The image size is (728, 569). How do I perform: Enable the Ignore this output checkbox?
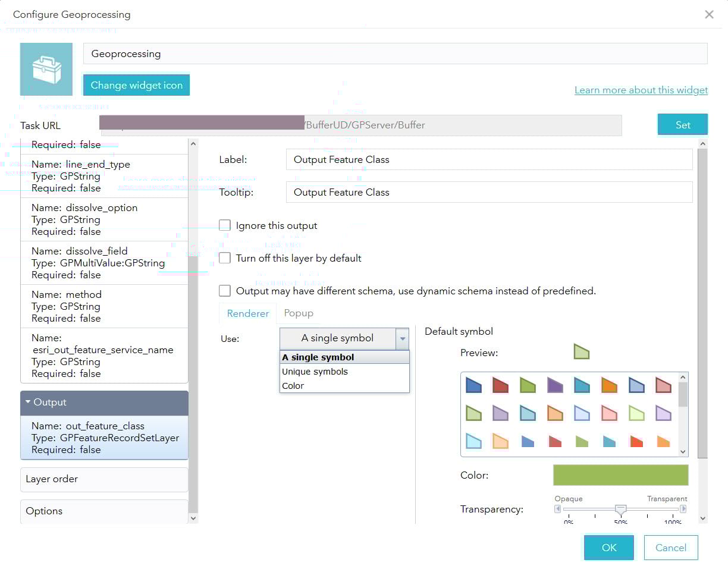tap(225, 225)
